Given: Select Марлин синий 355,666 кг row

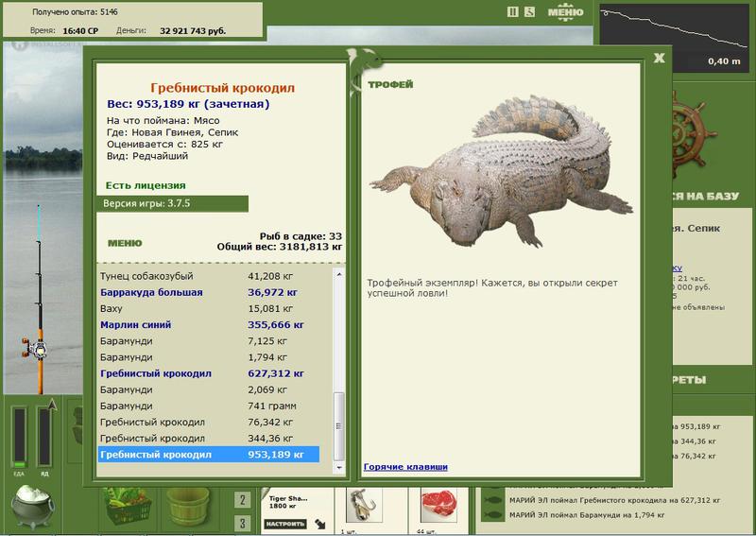Looking at the screenshot, I should 209,324.
